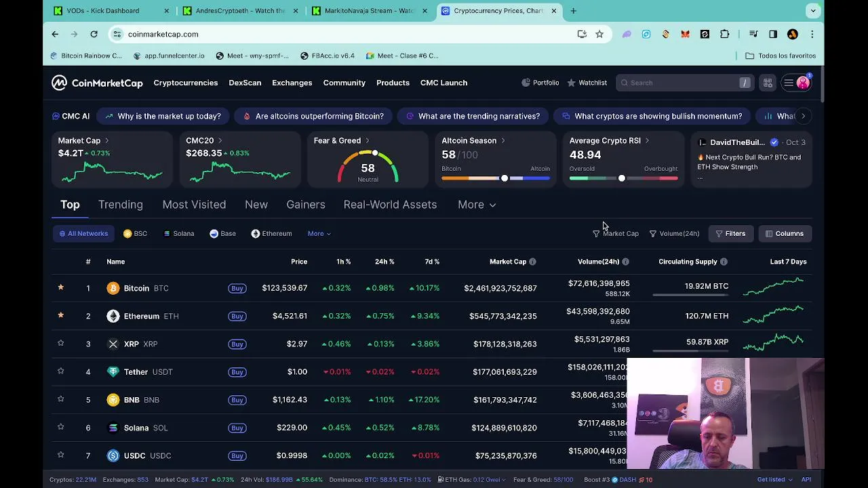The image size is (868, 488).
Task: Open the Columns button
Action: 785,234
